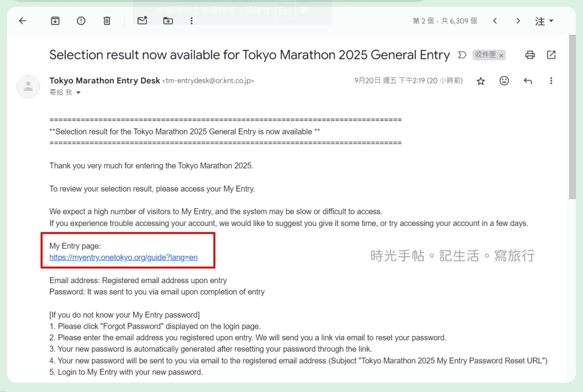This screenshot has height=392, width=583.
Task: Go to the older email with the right chevron
Action: (x=518, y=21)
